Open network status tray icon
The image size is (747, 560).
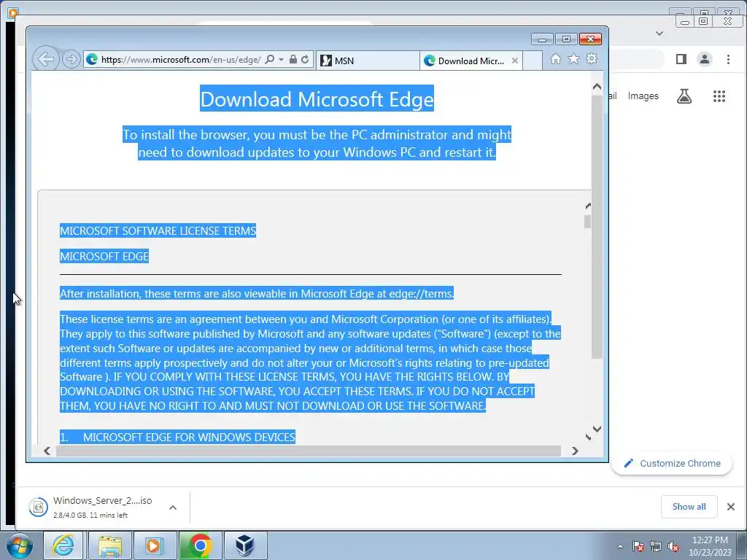(x=656, y=546)
